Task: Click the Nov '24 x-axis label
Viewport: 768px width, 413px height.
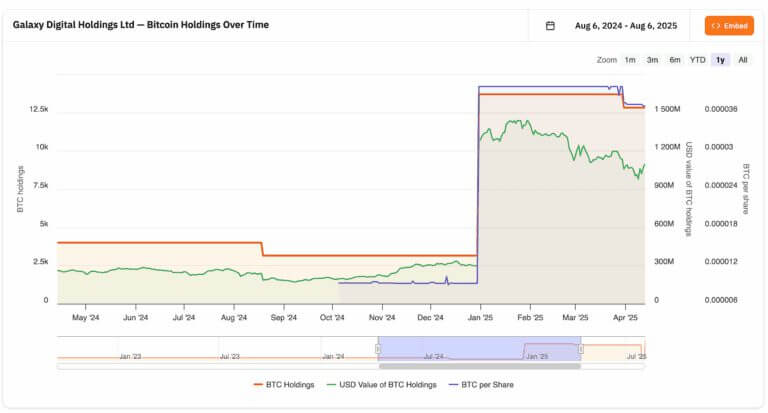Action: 382,317
